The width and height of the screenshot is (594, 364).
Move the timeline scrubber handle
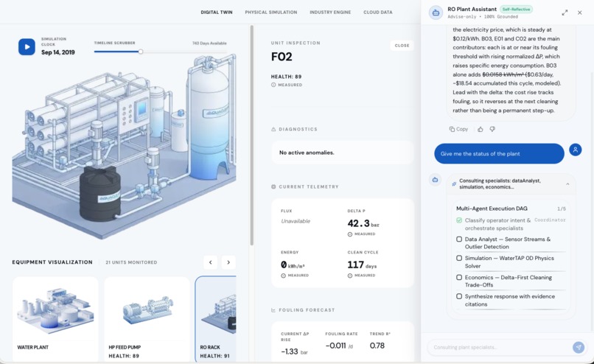(x=141, y=52)
